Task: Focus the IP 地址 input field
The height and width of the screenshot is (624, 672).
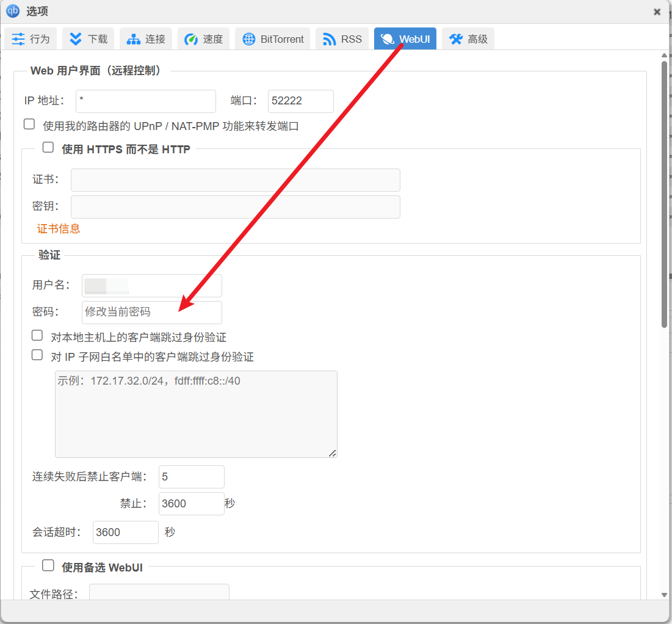Action: click(x=145, y=101)
